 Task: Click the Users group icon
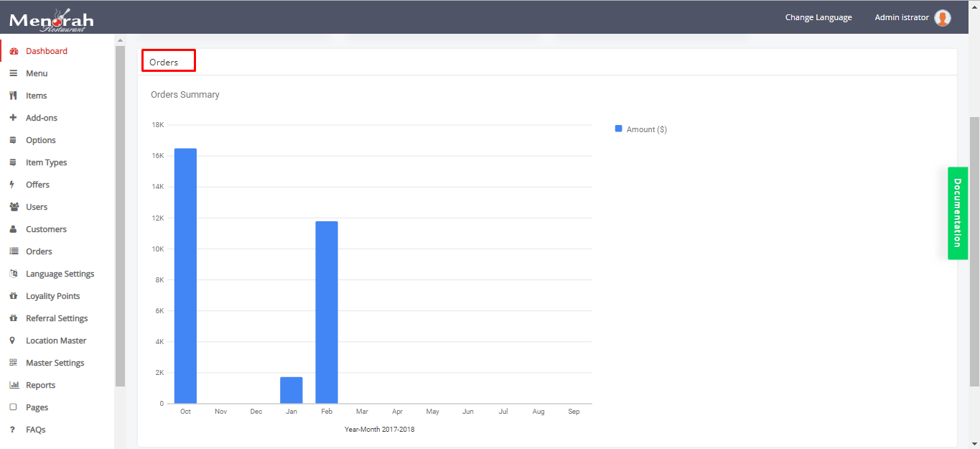13,207
